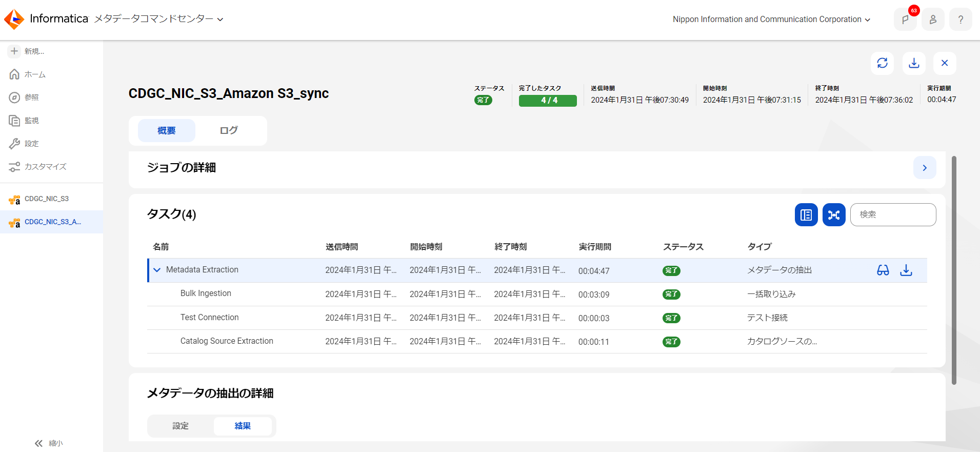Click the メタデータの抽出 type cell
This screenshot has width=980, height=452.
pos(779,270)
